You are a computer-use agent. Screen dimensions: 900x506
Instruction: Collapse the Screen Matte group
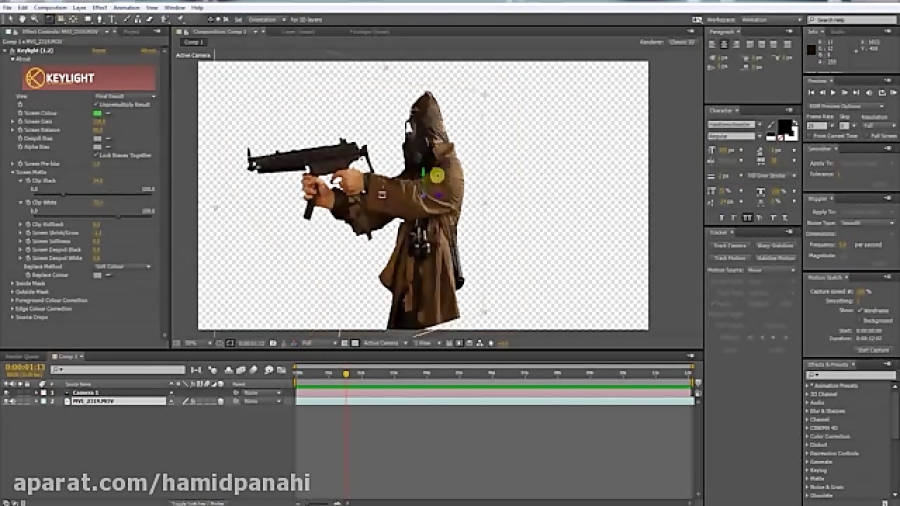pos(13,172)
